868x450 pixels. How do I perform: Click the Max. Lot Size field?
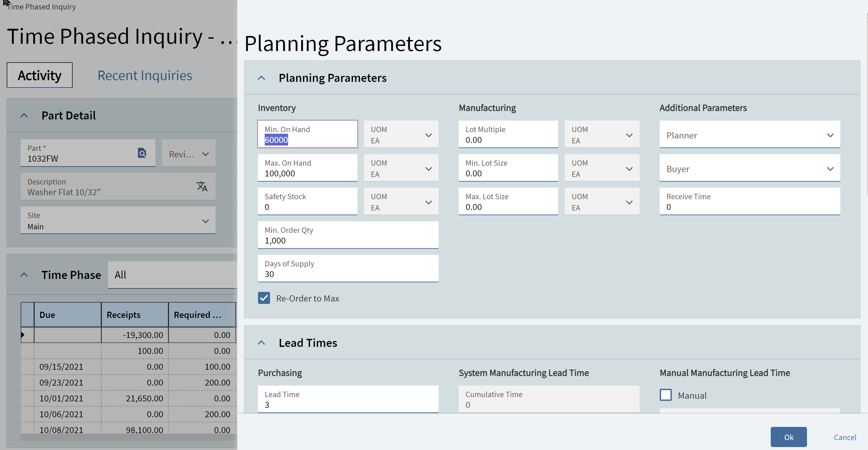[x=508, y=202]
